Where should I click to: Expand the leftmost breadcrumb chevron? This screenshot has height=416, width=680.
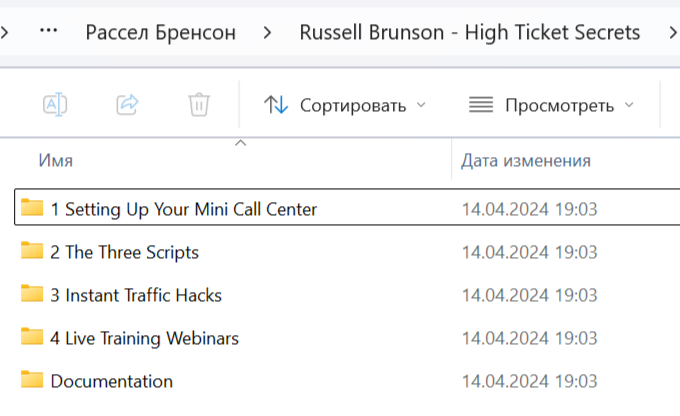point(4,33)
